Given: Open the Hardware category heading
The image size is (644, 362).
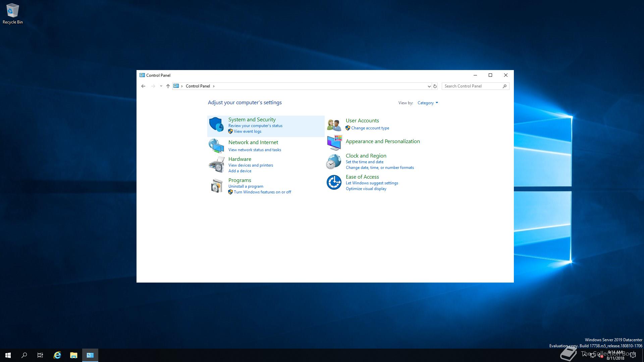Looking at the screenshot, I should tap(240, 159).
